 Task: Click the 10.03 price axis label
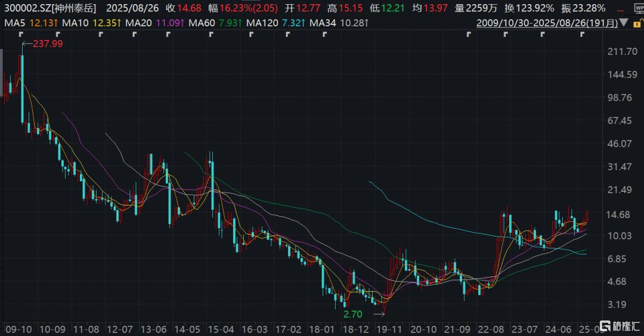(x=620, y=236)
